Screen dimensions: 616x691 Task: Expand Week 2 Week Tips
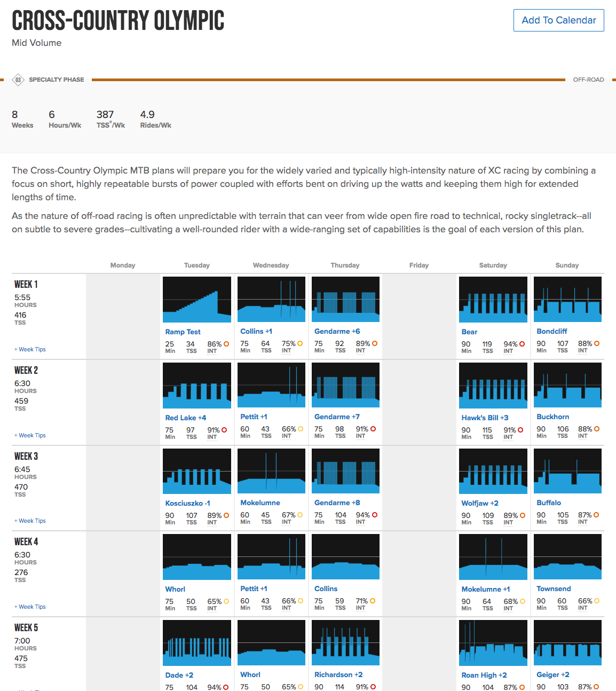(x=30, y=435)
